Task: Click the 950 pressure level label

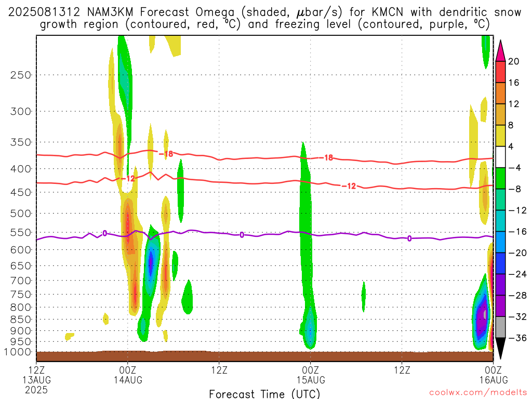Action: pos(21,342)
